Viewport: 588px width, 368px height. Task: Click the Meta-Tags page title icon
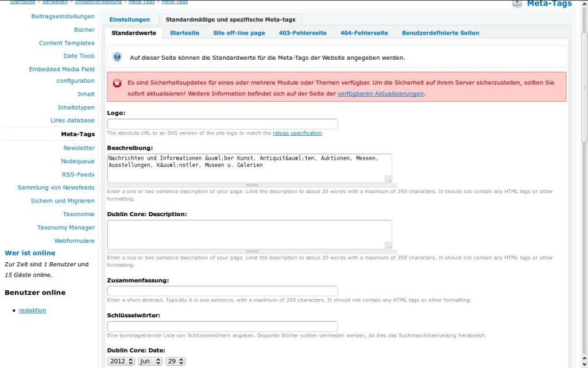pyautogui.click(x=517, y=3)
